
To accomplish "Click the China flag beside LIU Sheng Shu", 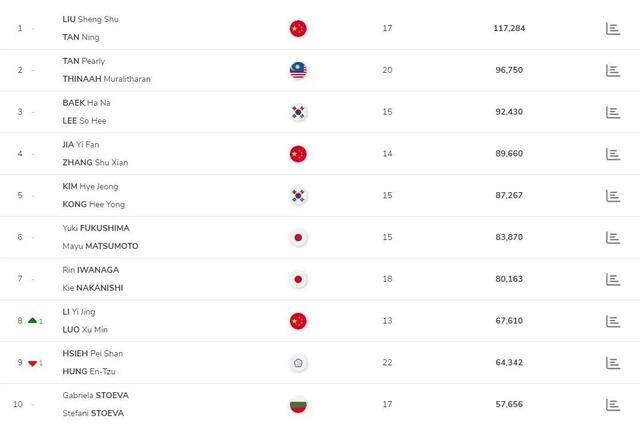I will (x=297, y=28).
